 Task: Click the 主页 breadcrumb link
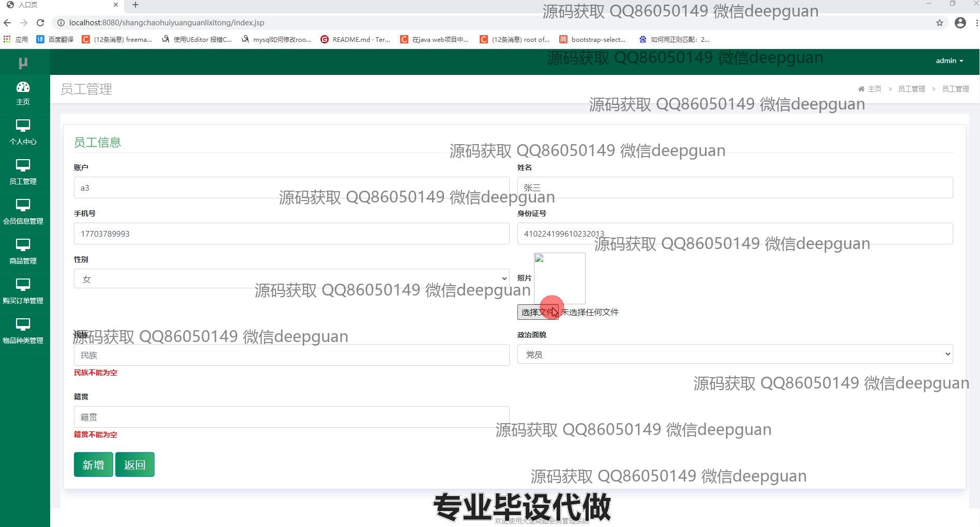coord(874,89)
